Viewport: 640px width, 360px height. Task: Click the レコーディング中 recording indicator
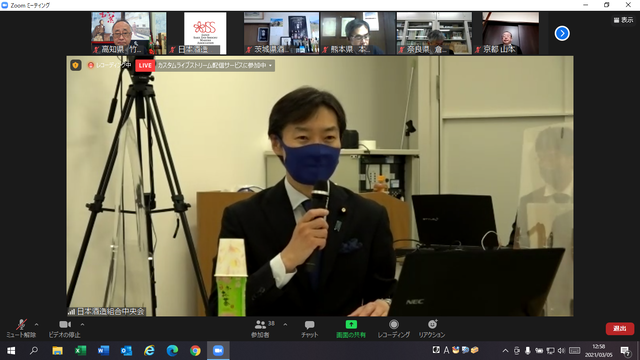point(109,65)
